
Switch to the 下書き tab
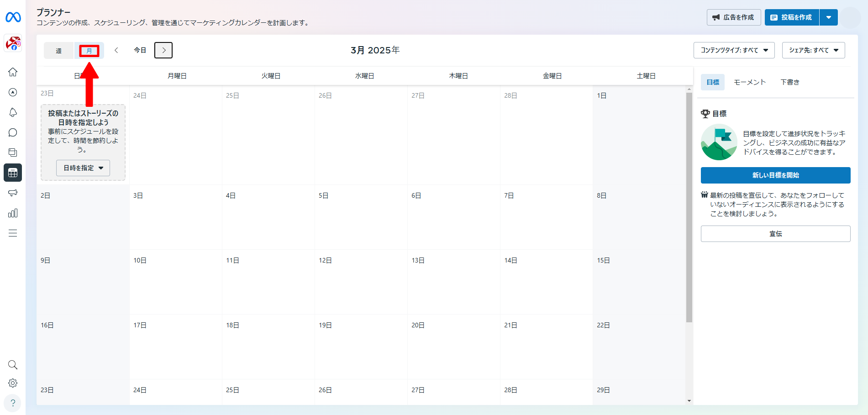pyautogui.click(x=789, y=82)
